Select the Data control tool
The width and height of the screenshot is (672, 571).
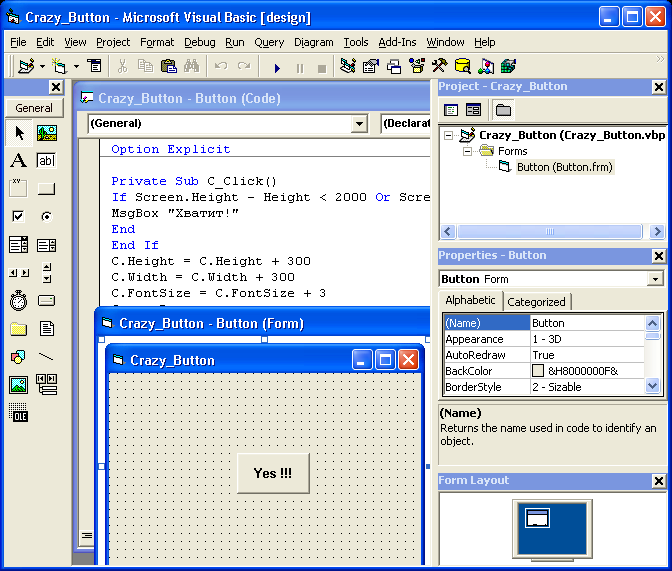[x=46, y=385]
